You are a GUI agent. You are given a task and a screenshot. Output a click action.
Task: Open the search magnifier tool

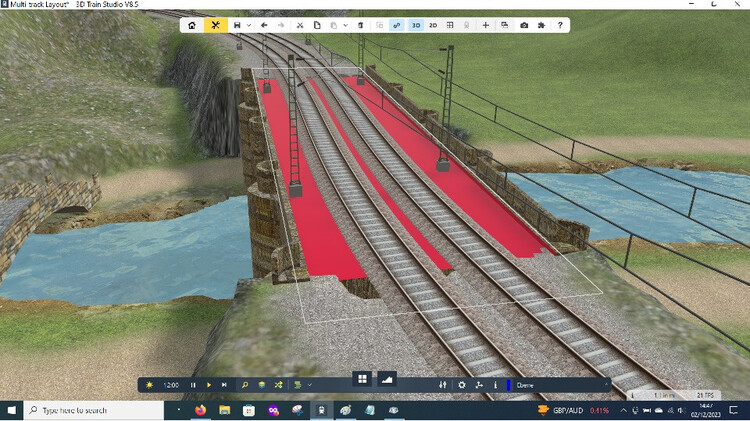pyautogui.click(x=245, y=385)
